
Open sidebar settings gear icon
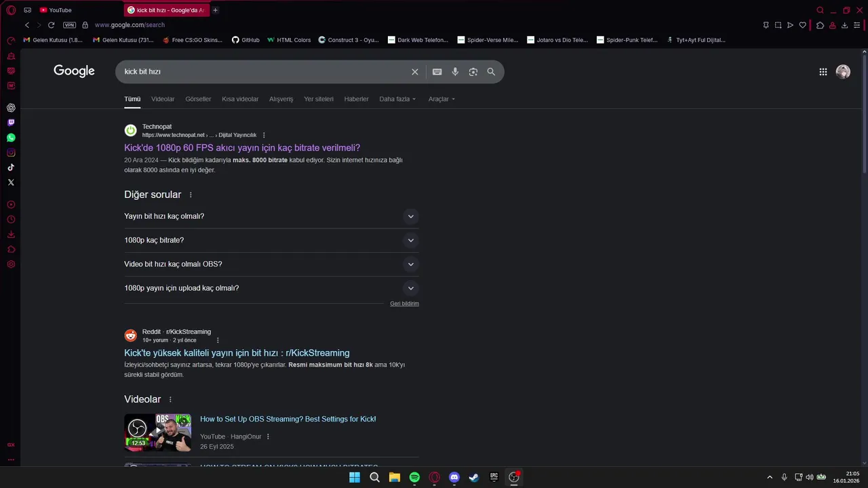click(11, 264)
